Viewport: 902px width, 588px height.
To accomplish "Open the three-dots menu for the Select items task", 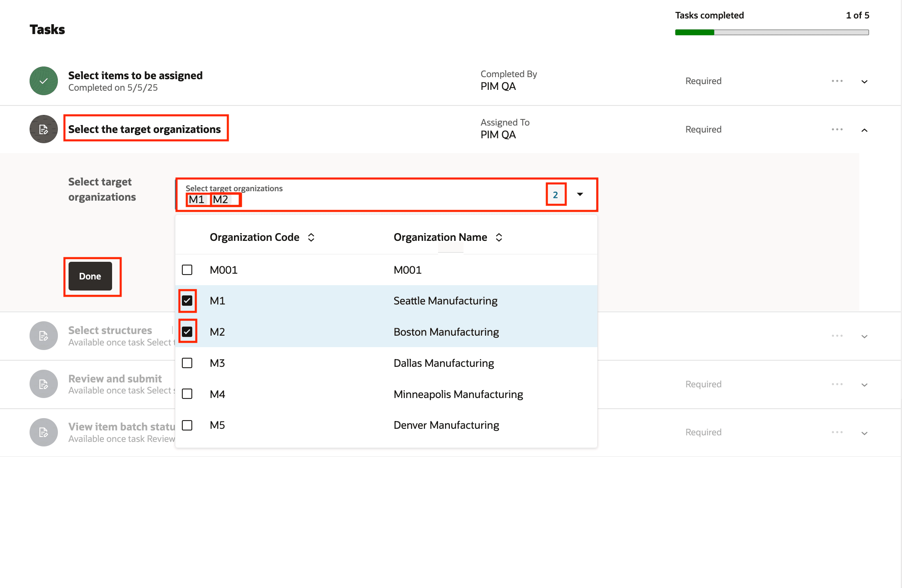I will [x=837, y=81].
